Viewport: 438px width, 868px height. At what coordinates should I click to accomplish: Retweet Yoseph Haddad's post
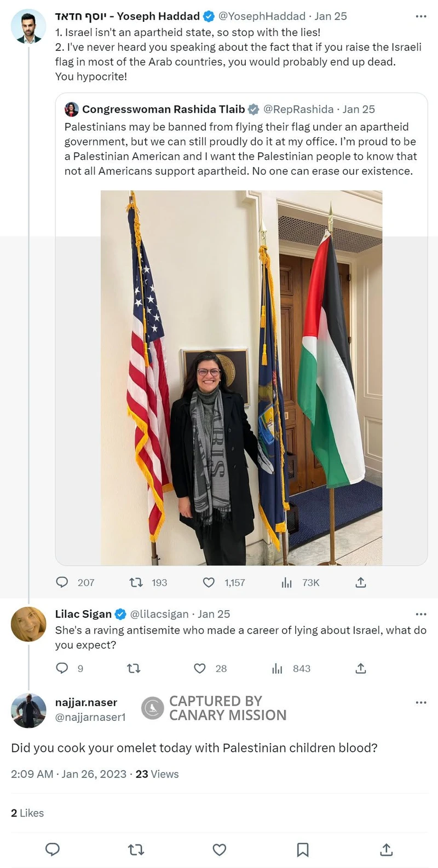136,582
